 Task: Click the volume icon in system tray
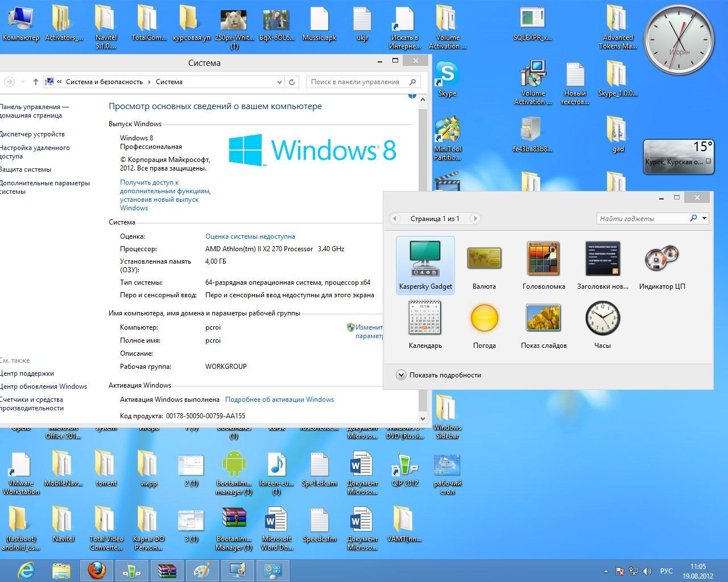(x=647, y=571)
